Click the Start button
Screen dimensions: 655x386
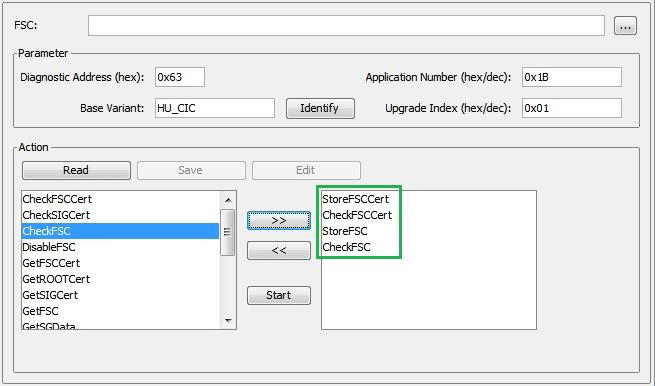click(x=279, y=295)
